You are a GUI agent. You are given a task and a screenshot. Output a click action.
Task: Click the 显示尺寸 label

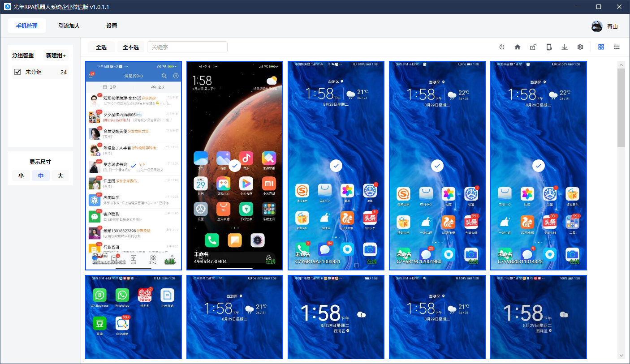[40, 162]
